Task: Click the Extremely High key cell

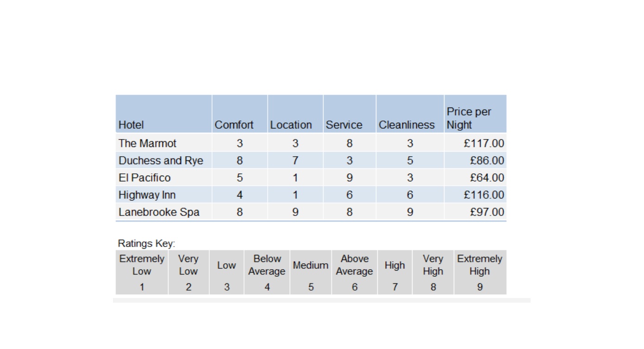Action: pos(480,273)
